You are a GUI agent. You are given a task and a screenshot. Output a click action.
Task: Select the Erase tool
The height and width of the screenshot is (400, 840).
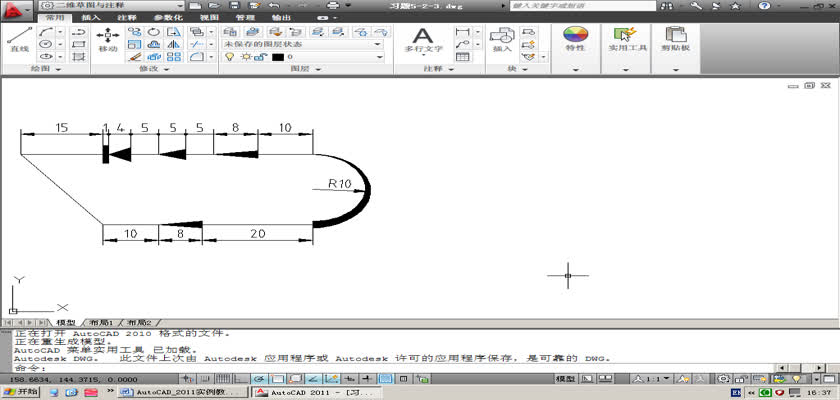[x=134, y=56]
